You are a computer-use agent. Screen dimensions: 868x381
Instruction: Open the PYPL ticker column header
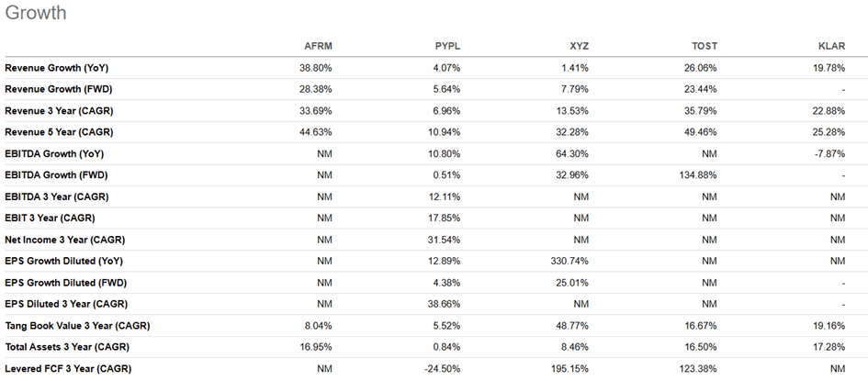coord(446,47)
